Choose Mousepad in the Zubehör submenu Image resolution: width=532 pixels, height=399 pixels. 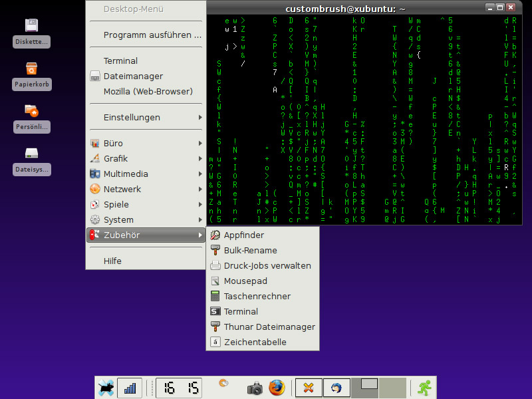pyautogui.click(x=245, y=281)
